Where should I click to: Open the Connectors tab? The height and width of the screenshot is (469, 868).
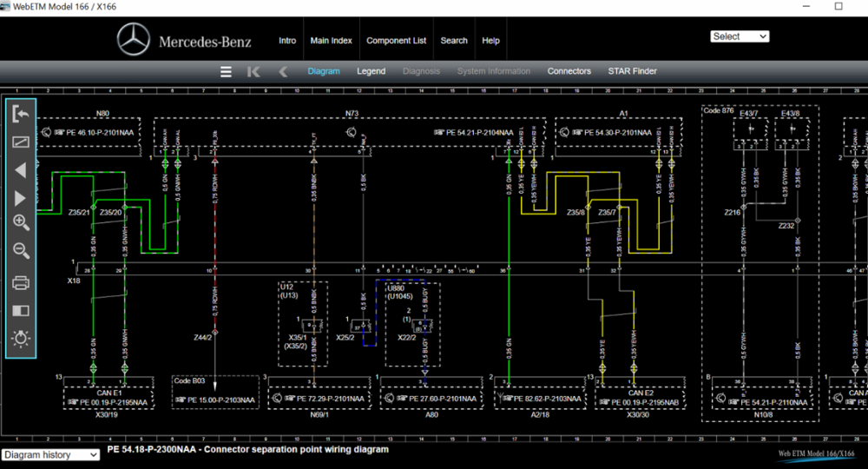(569, 71)
